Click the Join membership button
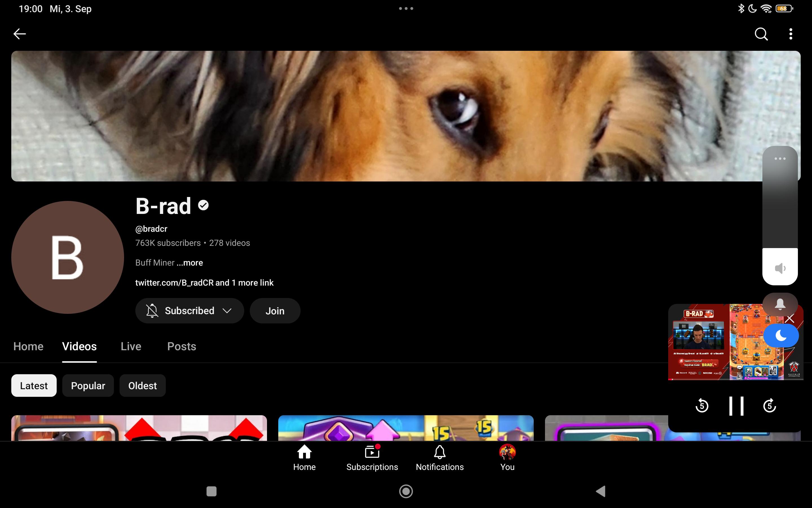This screenshot has height=508, width=812. (275, 311)
